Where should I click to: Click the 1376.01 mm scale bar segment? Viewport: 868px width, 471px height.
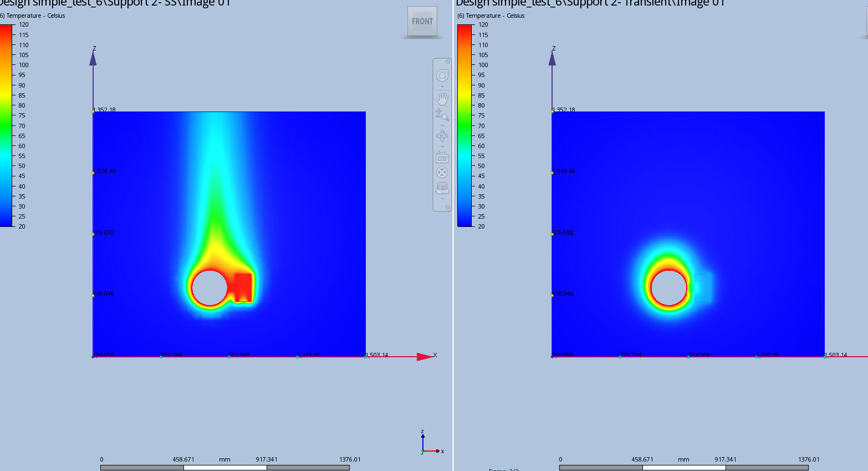[x=309, y=467]
